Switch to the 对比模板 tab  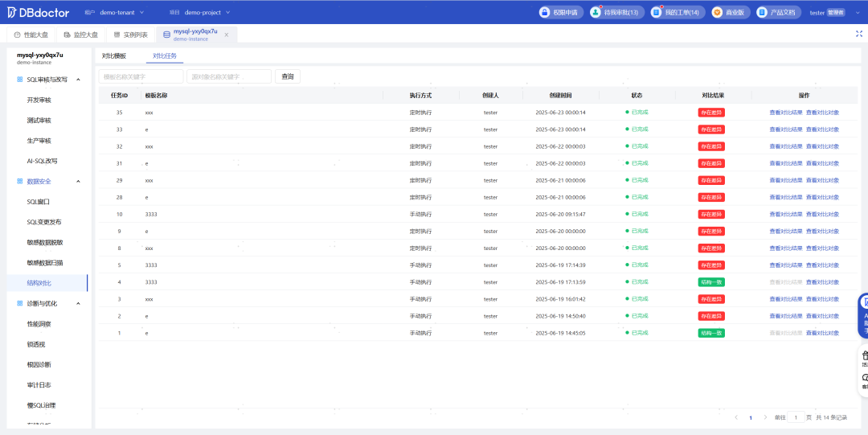click(114, 56)
